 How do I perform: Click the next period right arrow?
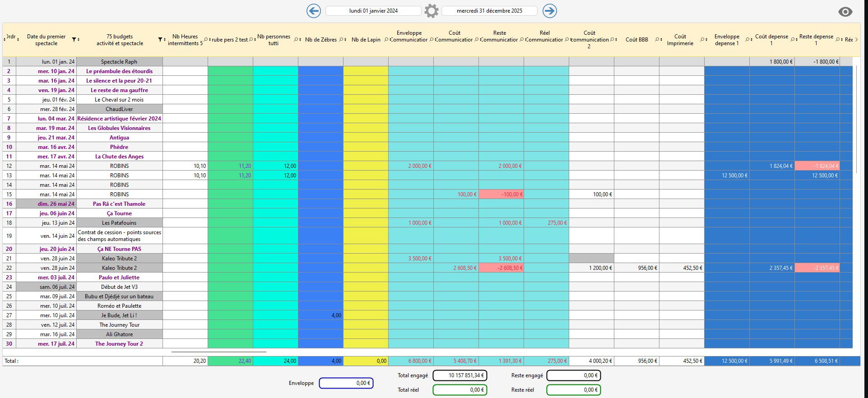(549, 11)
